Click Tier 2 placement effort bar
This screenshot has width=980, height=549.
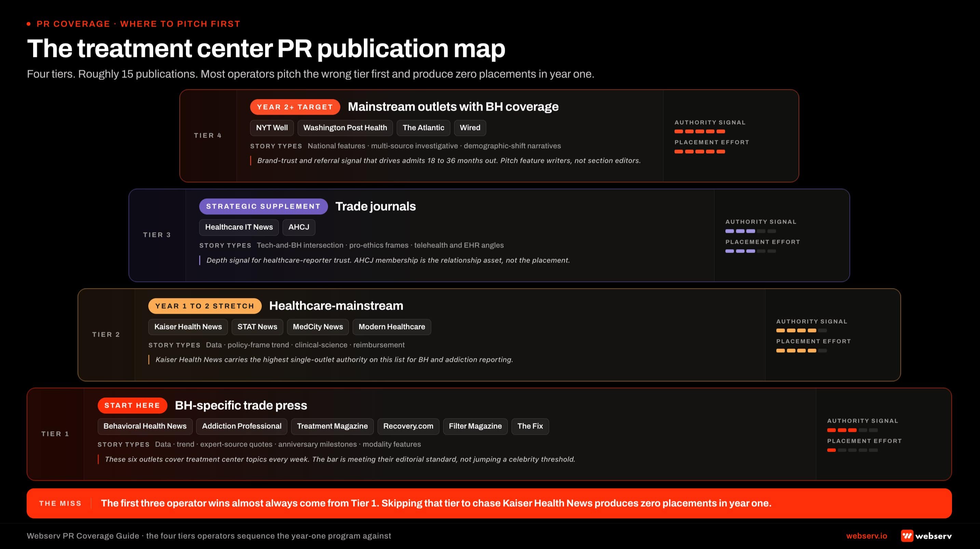(802, 351)
